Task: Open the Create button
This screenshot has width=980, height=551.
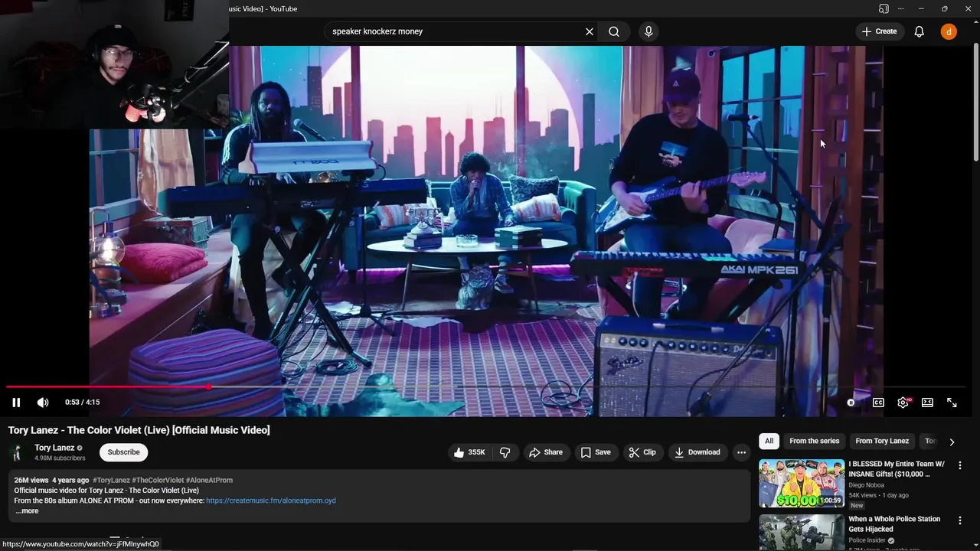Action: 879,31
